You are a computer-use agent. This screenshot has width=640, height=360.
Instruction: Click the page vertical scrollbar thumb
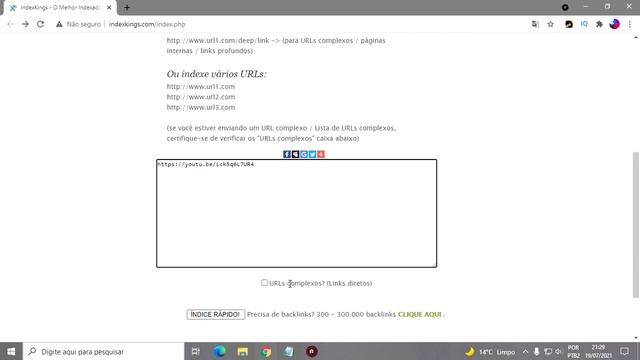coord(636,224)
